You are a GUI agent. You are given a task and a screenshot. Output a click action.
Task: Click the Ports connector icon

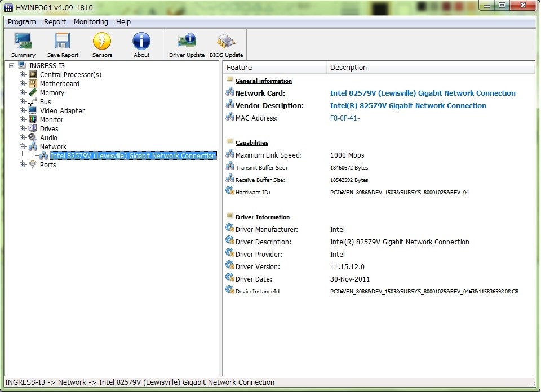click(33, 164)
